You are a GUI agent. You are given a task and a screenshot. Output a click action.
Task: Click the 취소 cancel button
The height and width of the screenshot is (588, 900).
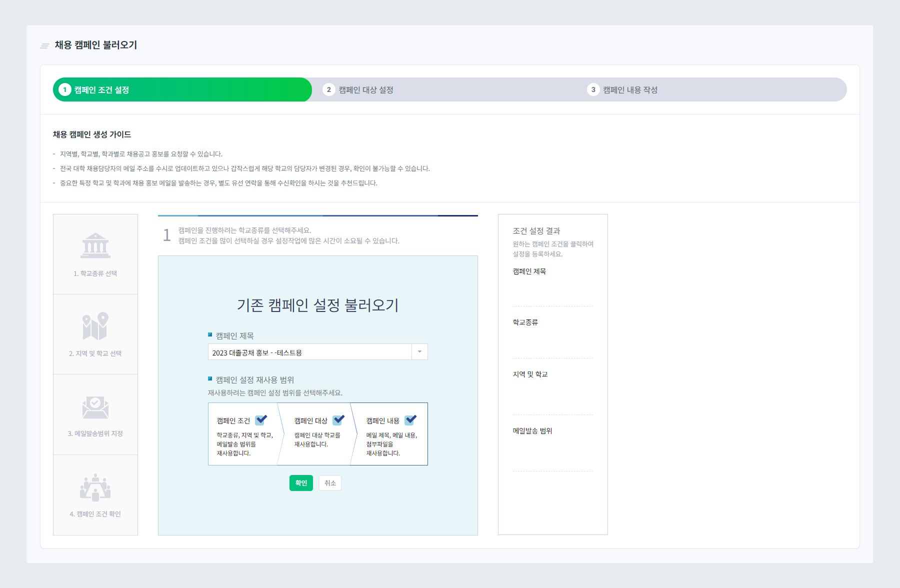(x=329, y=483)
